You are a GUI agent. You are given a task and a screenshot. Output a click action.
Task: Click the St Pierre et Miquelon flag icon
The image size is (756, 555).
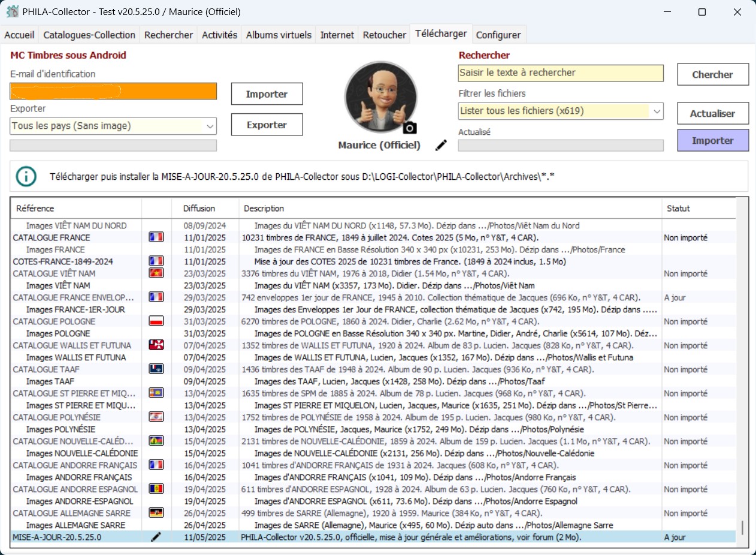156,393
